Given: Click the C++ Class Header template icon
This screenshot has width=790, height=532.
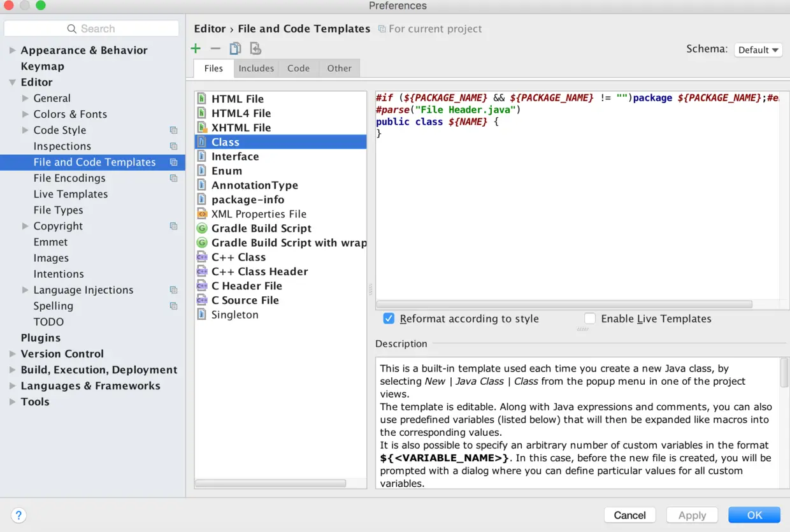Looking at the screenshot, I should (x=202, y=271).
